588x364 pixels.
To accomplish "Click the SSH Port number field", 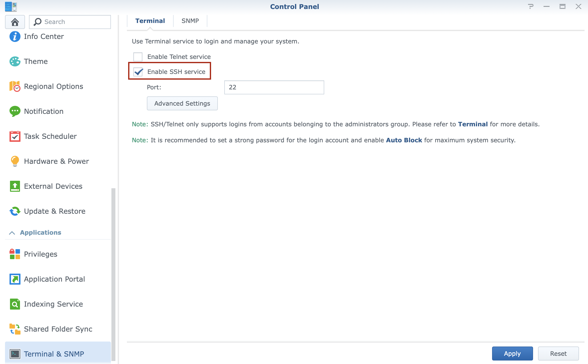I will [274, 87].
